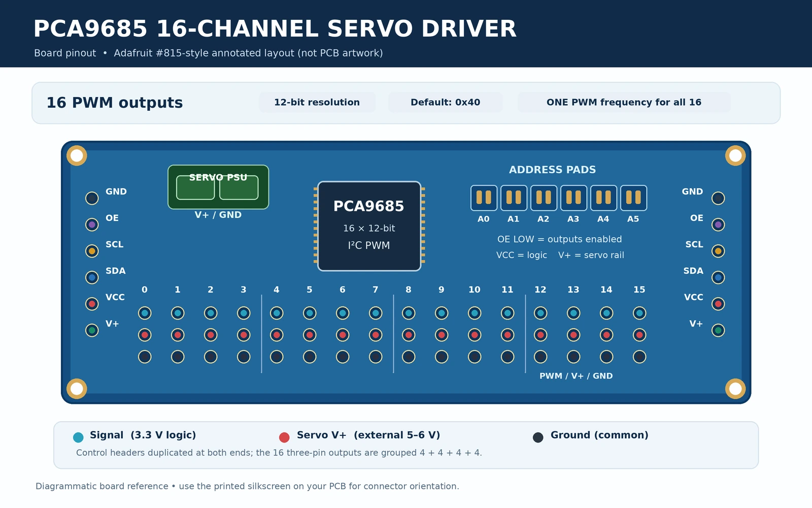Click the red Servo V+ legend dot
This screenshot has width=812, height=508.
coord(284,437)
